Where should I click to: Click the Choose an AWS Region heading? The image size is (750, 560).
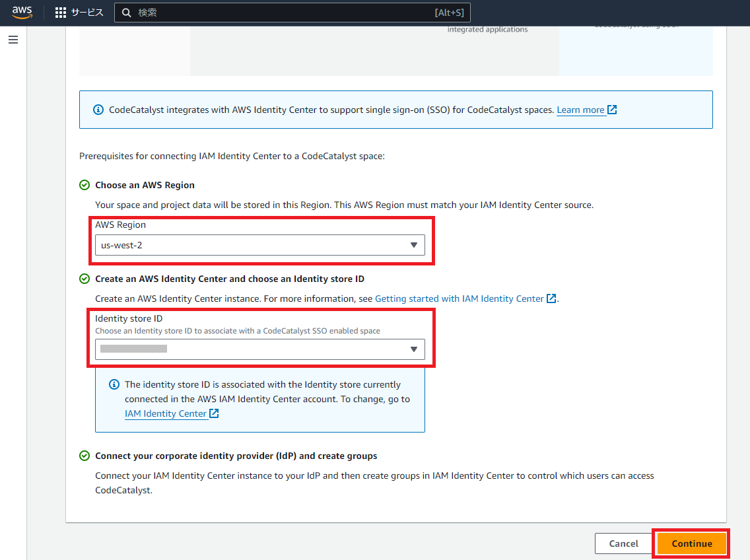point(145,185)
